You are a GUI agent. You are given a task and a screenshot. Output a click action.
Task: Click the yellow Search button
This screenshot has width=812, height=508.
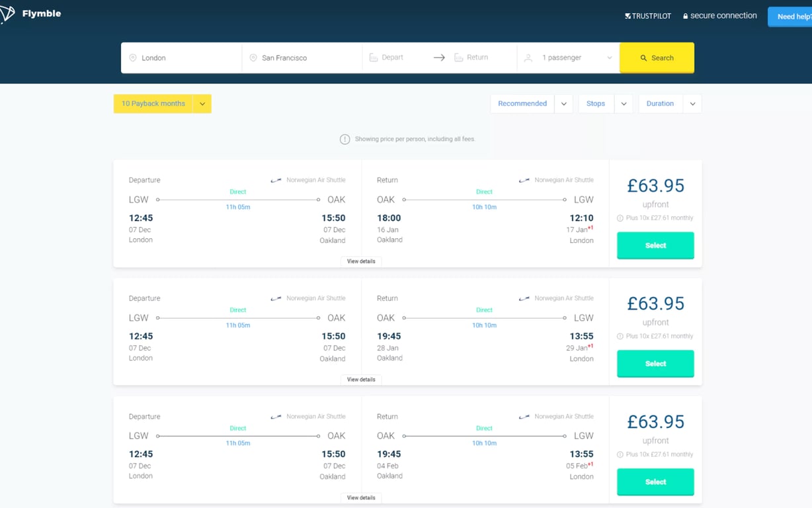(657, 58)
